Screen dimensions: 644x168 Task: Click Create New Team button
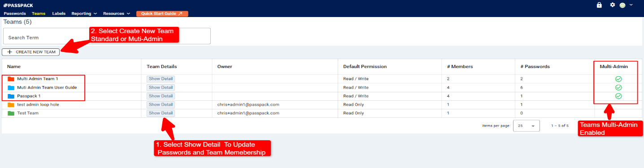point(31,52)
